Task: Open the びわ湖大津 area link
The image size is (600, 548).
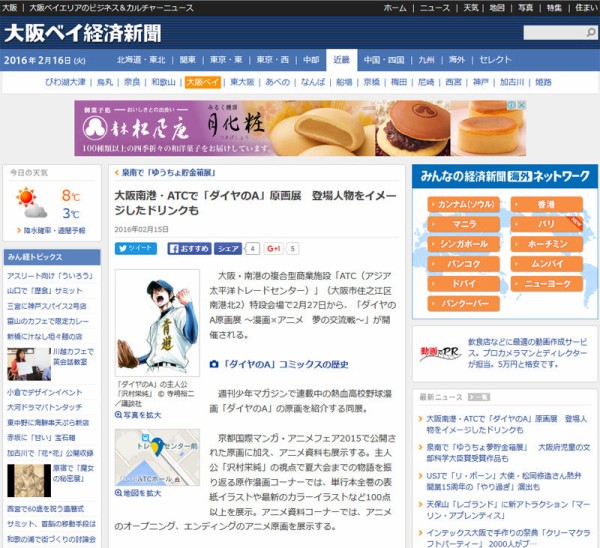Action: pos(65,82)
